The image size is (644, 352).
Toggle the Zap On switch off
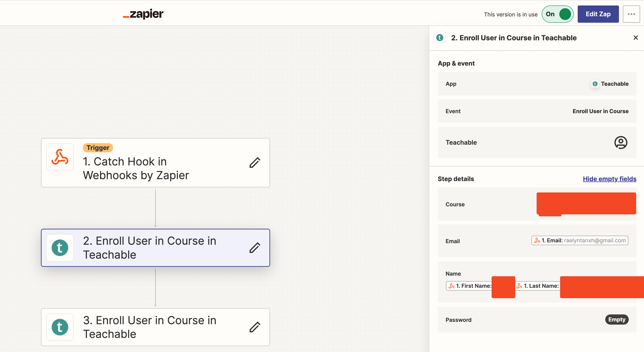(x=557, y=14)
